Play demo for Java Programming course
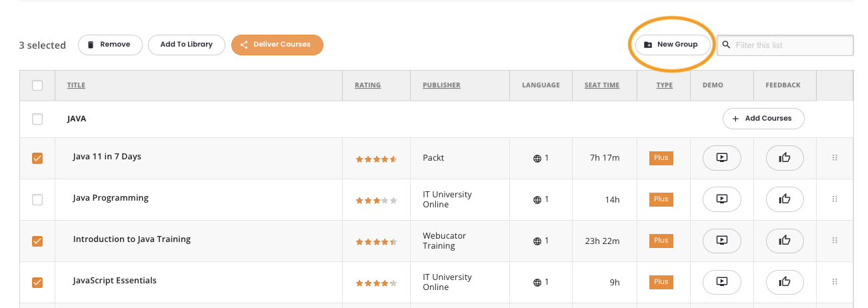This screenshot has height=308, width=868. [721, 199]
